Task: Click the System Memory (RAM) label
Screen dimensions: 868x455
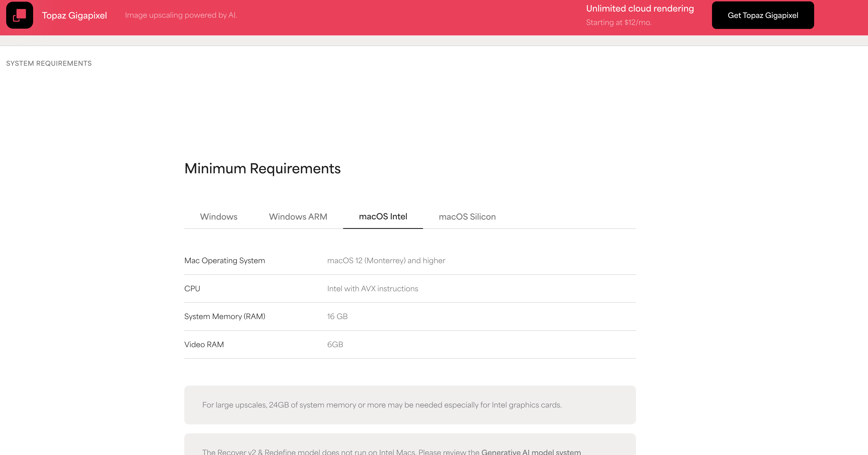Action: tap(224, 316)
